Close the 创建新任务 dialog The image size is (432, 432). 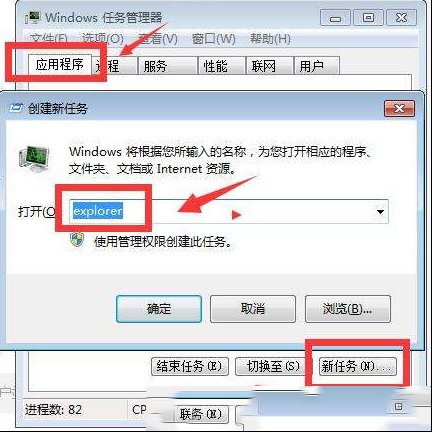(399, 108)
